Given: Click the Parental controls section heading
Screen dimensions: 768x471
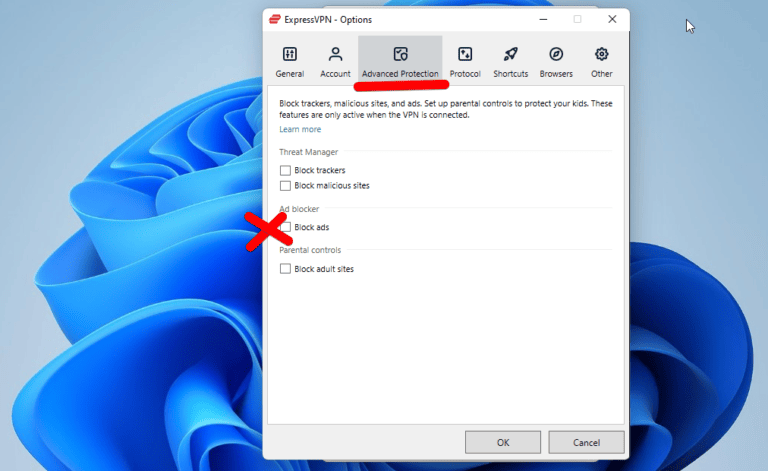Looking at the screenshot, I should click(310, 250).
